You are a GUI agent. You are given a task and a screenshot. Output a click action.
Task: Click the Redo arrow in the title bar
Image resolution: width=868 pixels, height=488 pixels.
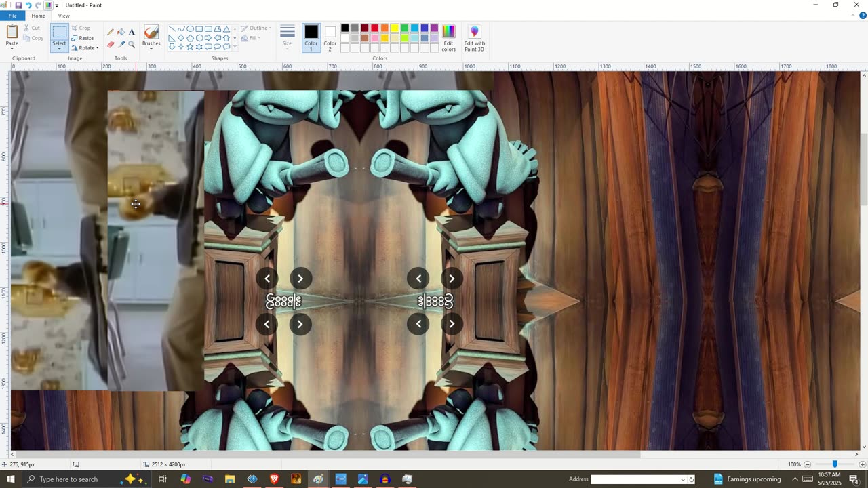39,5
